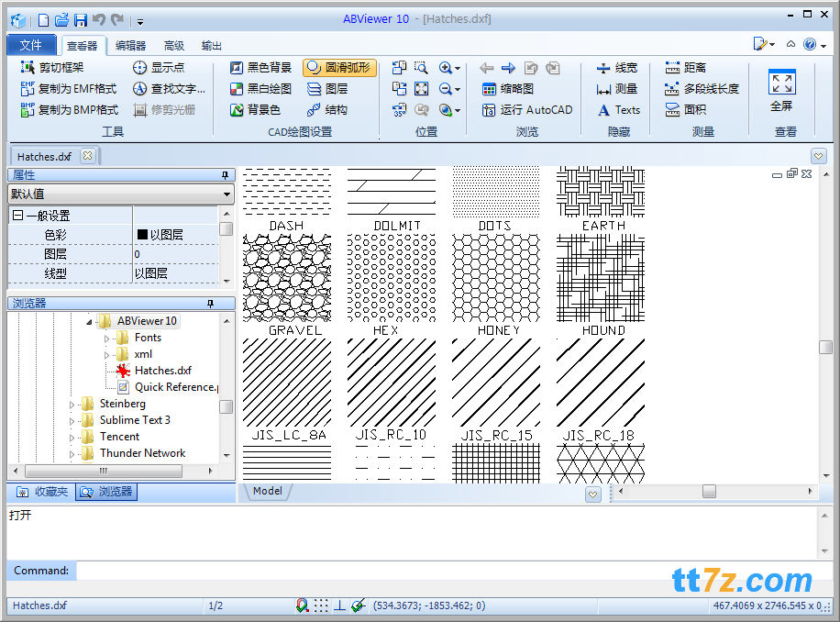Select the 距离 distance measure tool
This screenshot has height=622, width=840.
[x=685, y=68]
